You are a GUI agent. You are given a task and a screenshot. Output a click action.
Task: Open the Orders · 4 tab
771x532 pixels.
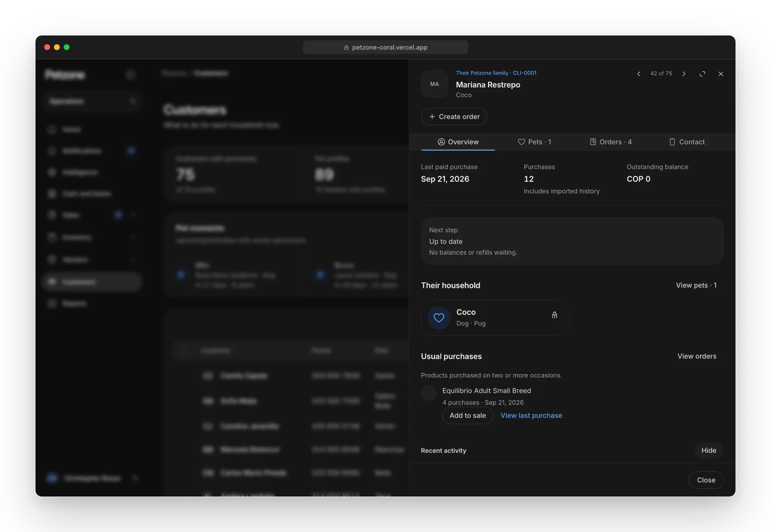tap(611, 142)
